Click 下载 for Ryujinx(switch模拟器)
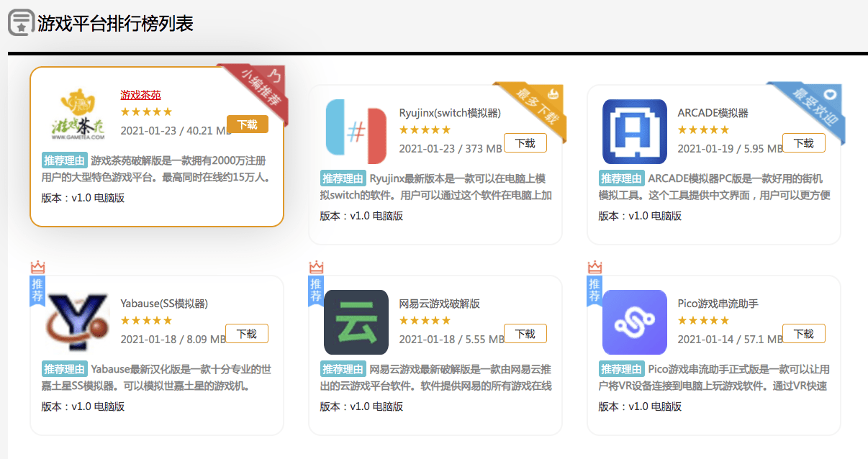The image size is (868, 459). point(525,143)
